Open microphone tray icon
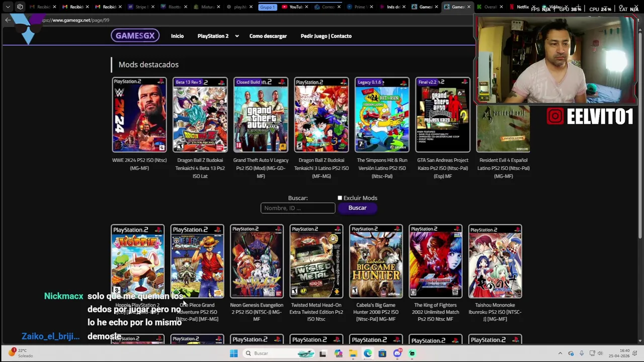This screenshot has width=644, height=362. point(582,353)
